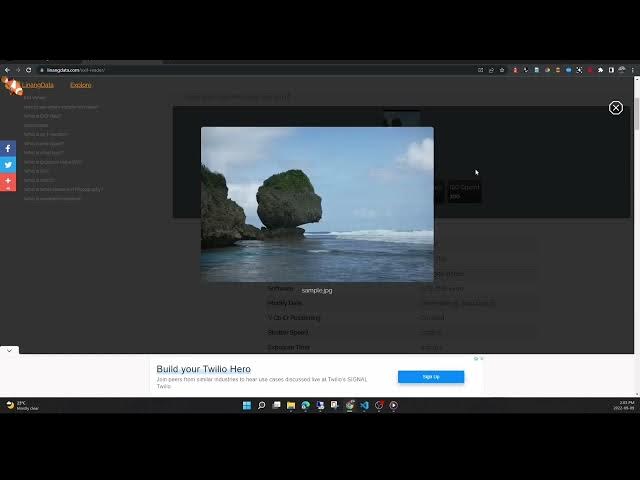This screenshot has height=480, width=640.
Task: Open the weather widget on the taskbar
Action: (22, 405)
